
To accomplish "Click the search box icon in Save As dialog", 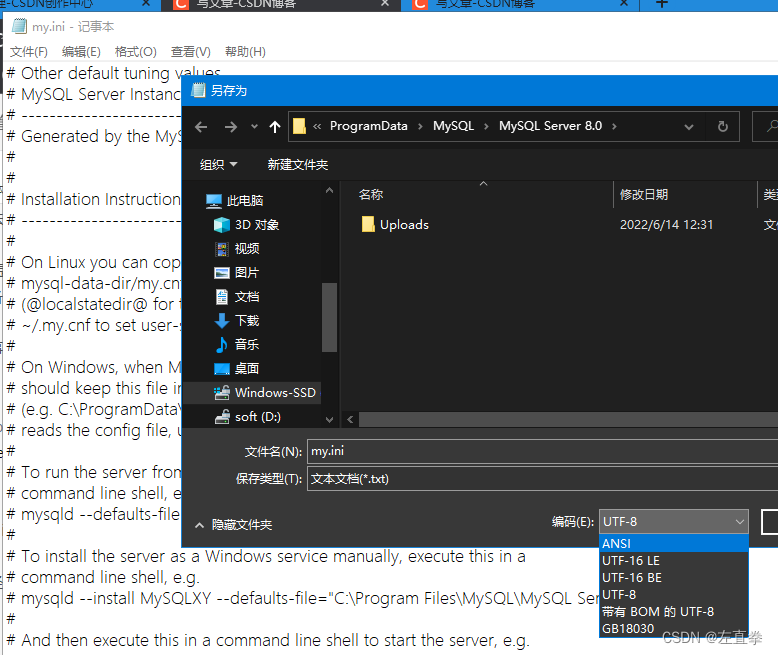I will [x=772, y=127].
